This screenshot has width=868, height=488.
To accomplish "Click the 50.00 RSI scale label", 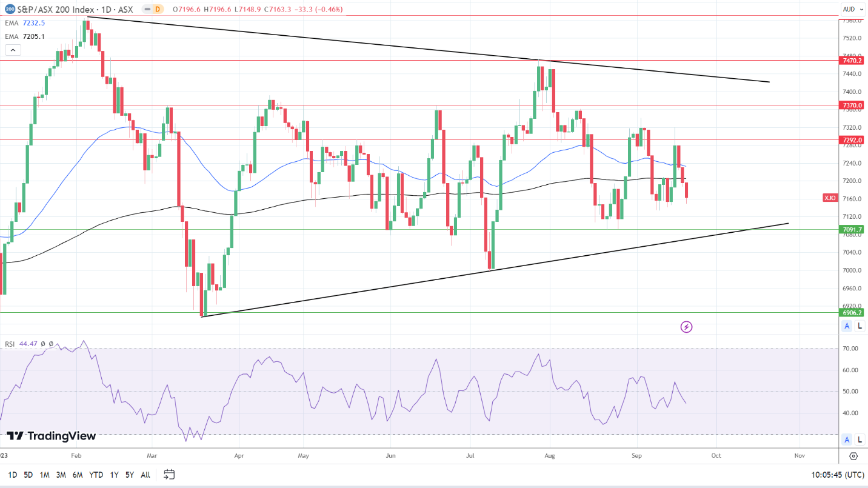I will 850,392.
